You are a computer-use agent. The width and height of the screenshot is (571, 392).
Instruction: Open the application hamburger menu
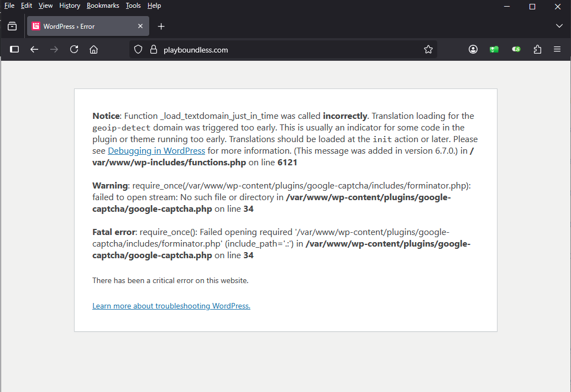click(x=557, y=49)
